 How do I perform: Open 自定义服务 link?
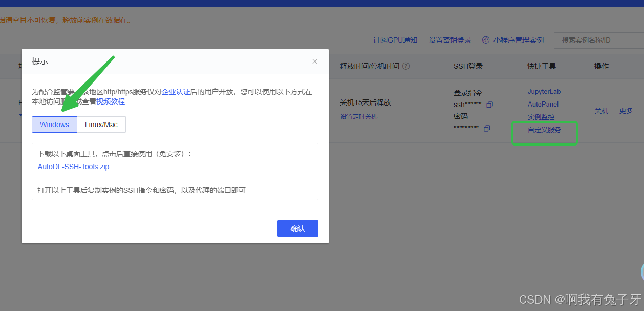tap(545, 130)
